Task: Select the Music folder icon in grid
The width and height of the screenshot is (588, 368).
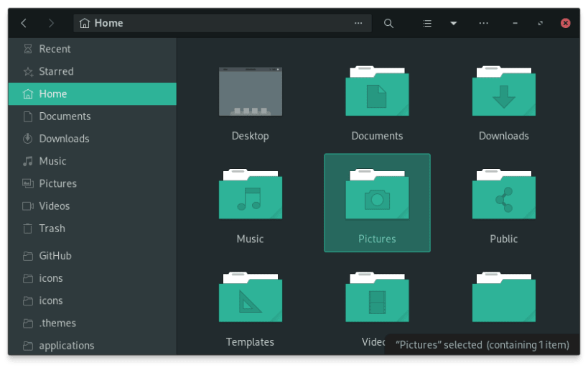Action: (x=251, y=194)
